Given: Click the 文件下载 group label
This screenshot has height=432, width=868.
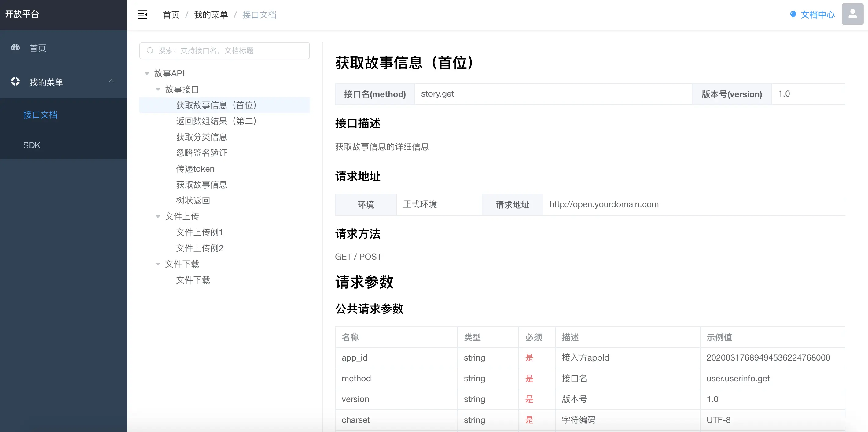Looking at the screenshot, I should (x=182, y=264).
